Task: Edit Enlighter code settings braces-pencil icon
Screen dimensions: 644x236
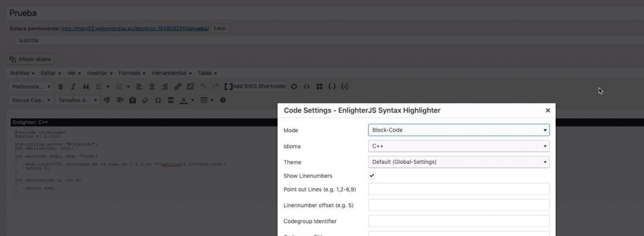Action: pyautogui.click(x=345, y=87)
